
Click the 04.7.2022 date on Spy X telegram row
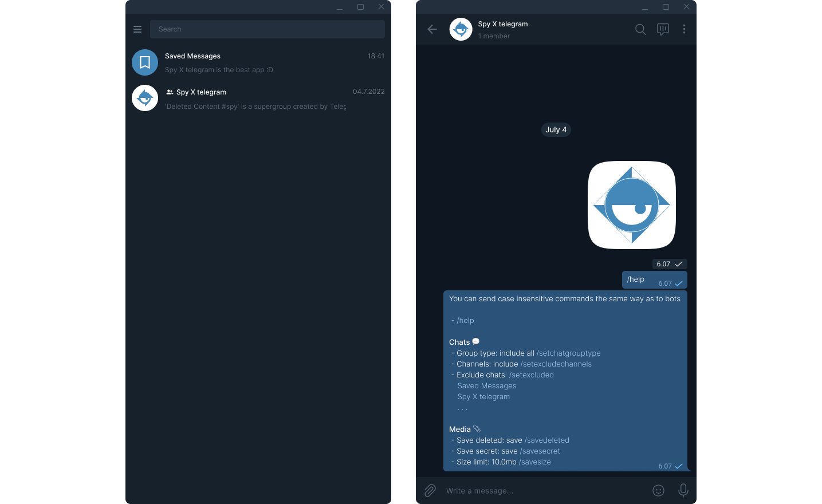368,92
